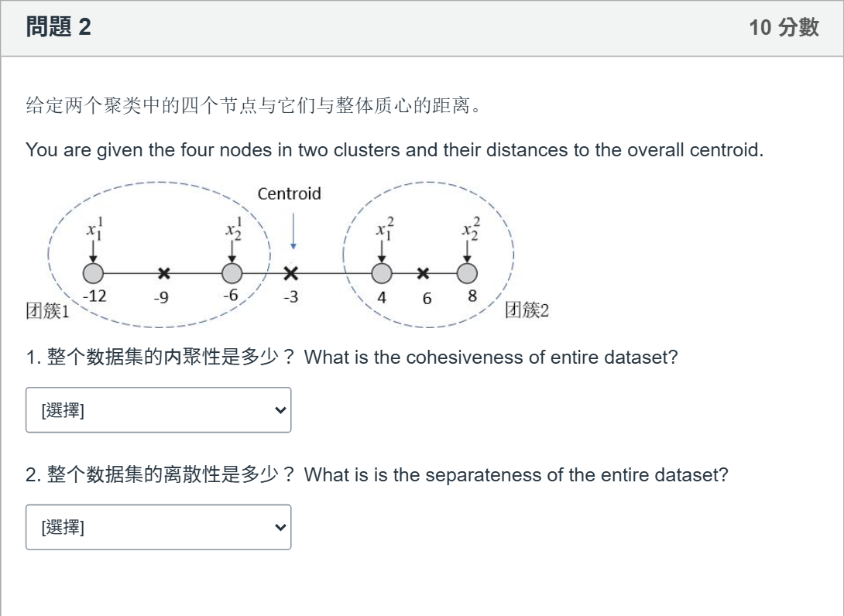Click chevron arrow of second [選擇] dropdown
The height and width of the screenshot is (616, 844).
tap(280, 528)
